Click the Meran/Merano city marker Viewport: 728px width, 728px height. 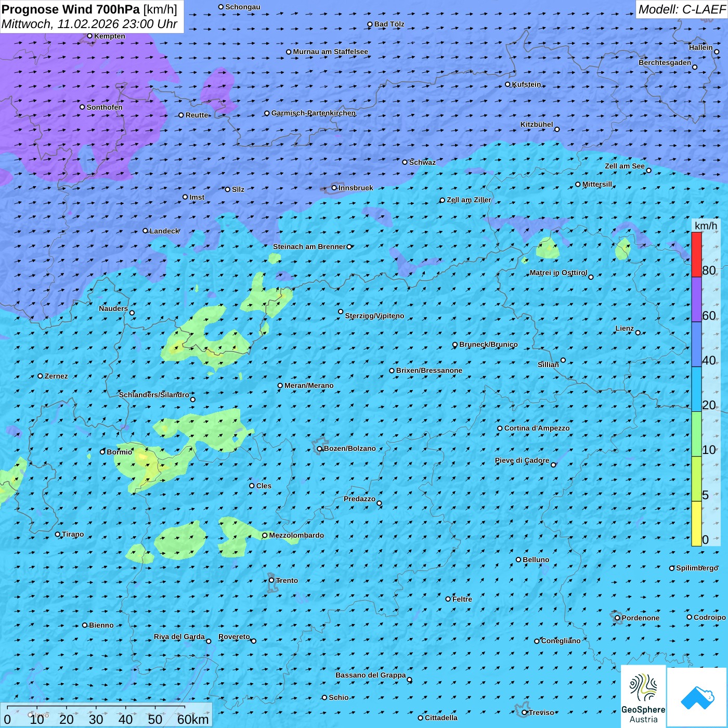click(280, 385)
